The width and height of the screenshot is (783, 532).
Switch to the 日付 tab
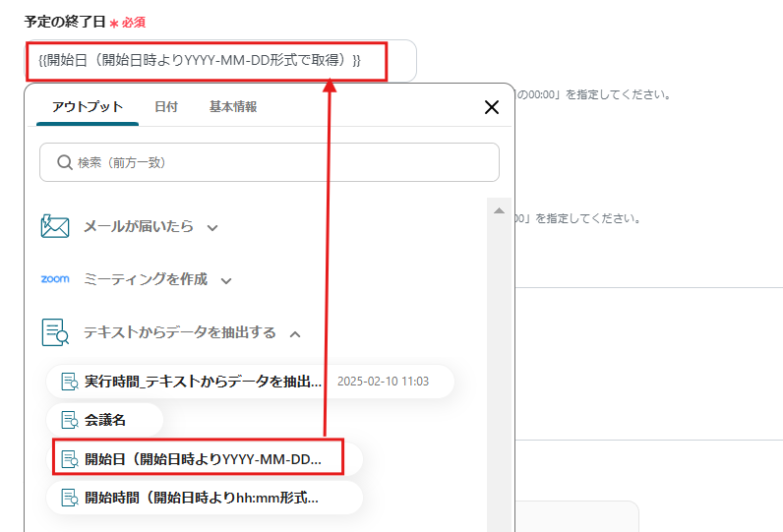(x=166, y=107)
